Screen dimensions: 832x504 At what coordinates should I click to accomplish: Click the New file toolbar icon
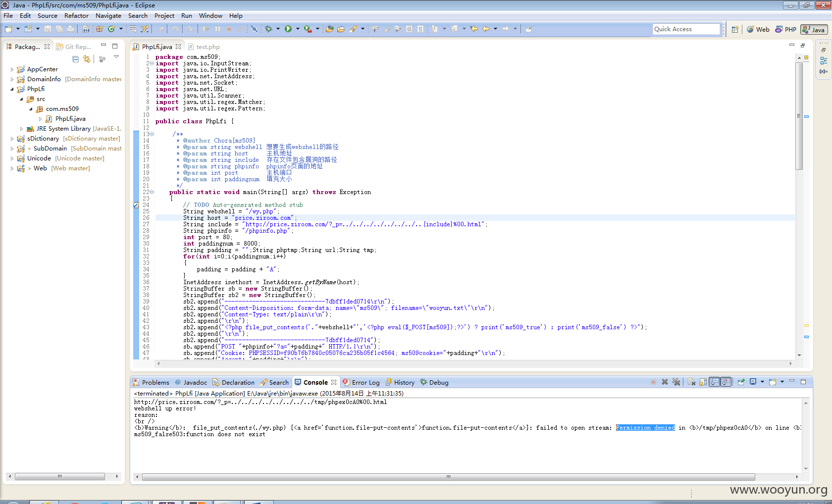click(x=8, y=29)
